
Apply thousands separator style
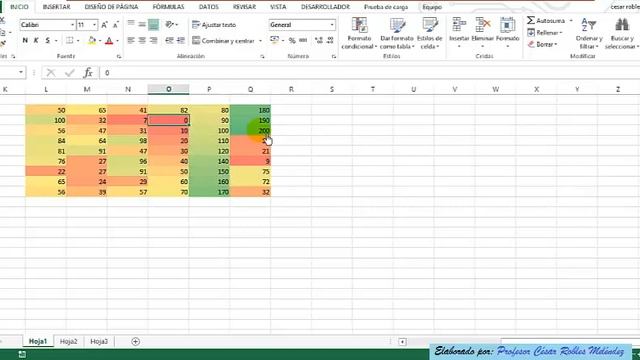pos(303,40)
